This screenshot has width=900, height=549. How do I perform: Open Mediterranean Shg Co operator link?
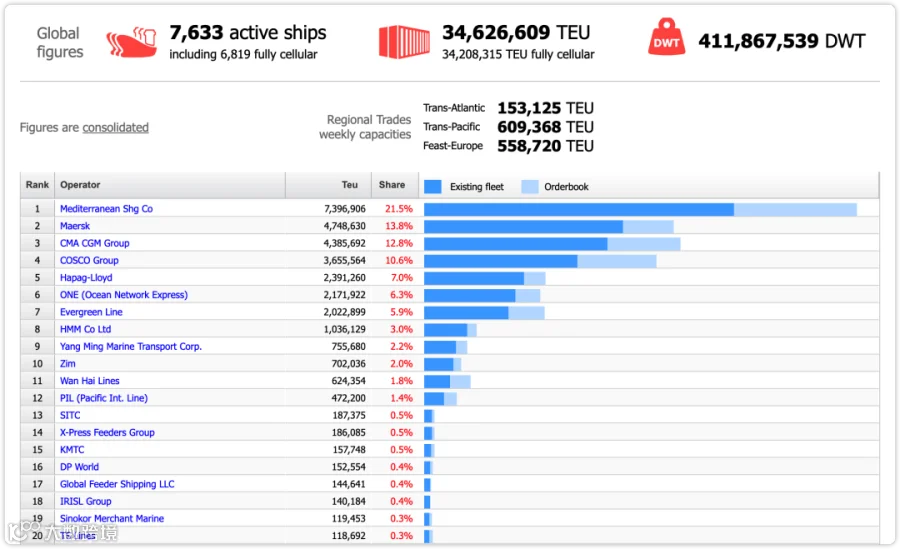coord(106,208)
